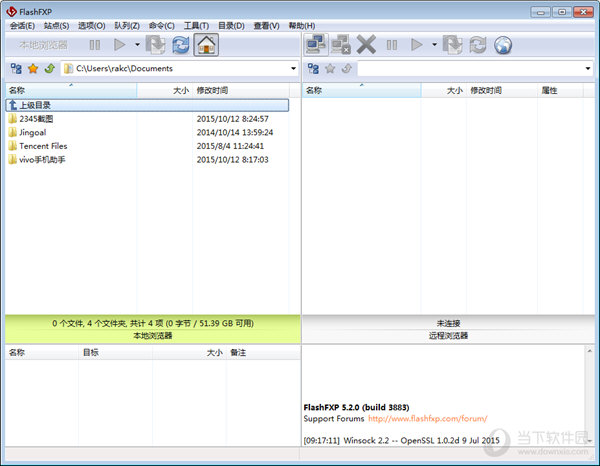Open the 站点(S) menu

coord(55,25)
